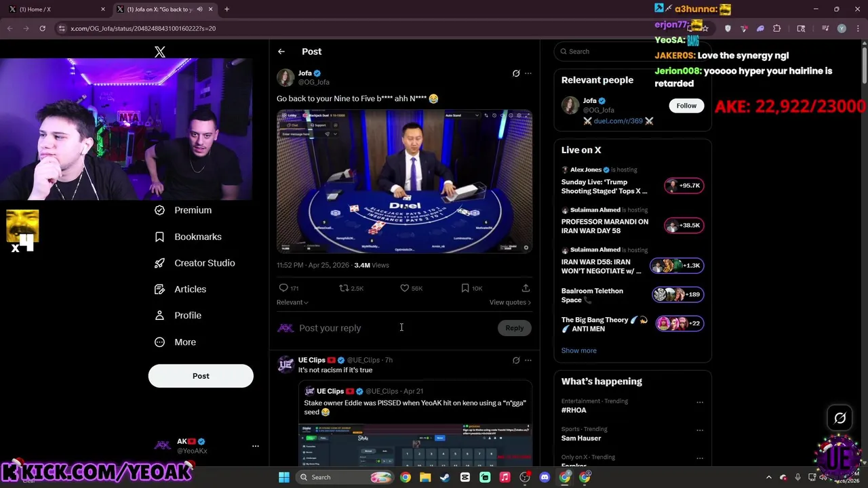Open Discord from the taskbar
This screenshot has height=488, width=868.
click(545, 477)
